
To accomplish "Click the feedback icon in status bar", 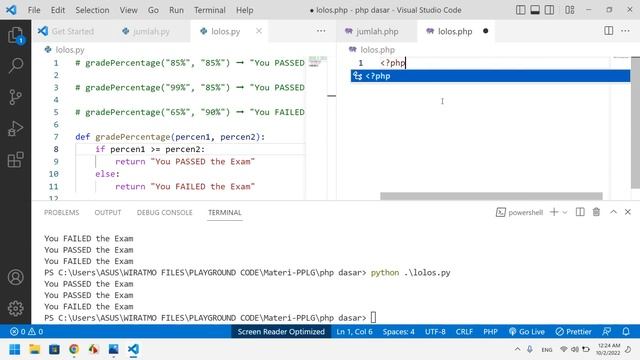I will (607, 331).
